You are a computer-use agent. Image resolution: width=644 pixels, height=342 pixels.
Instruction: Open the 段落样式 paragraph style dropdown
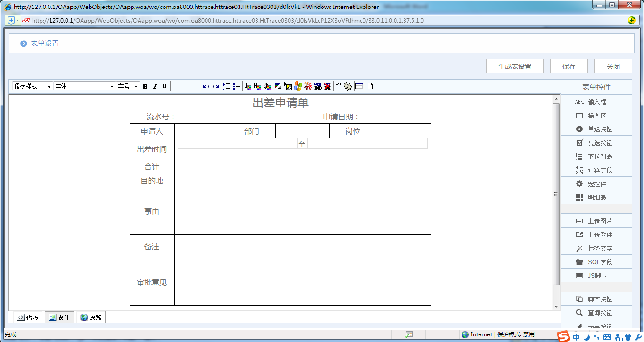[x=32, y=87]
